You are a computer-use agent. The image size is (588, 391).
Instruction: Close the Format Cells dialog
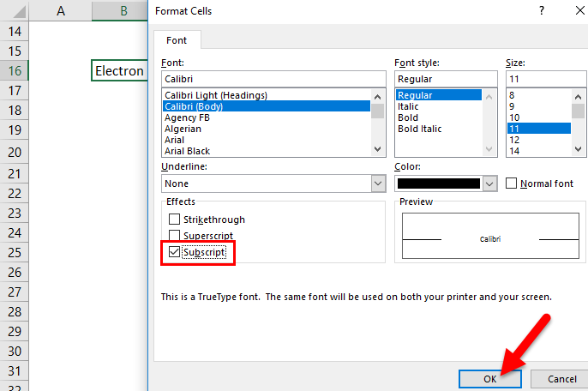point(573,11)
